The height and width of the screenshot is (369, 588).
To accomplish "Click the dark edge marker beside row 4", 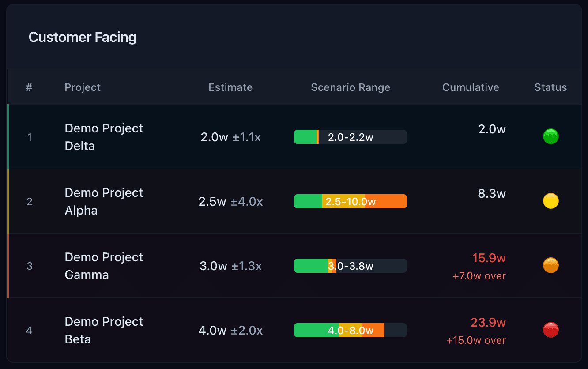I will pos(8,330).
